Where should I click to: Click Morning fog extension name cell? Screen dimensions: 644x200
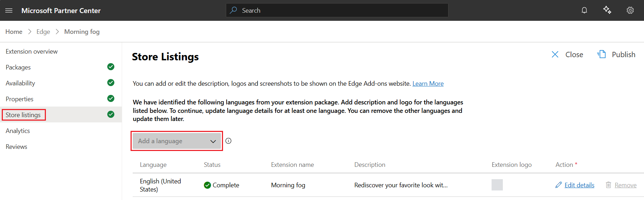tap(288, 185)
